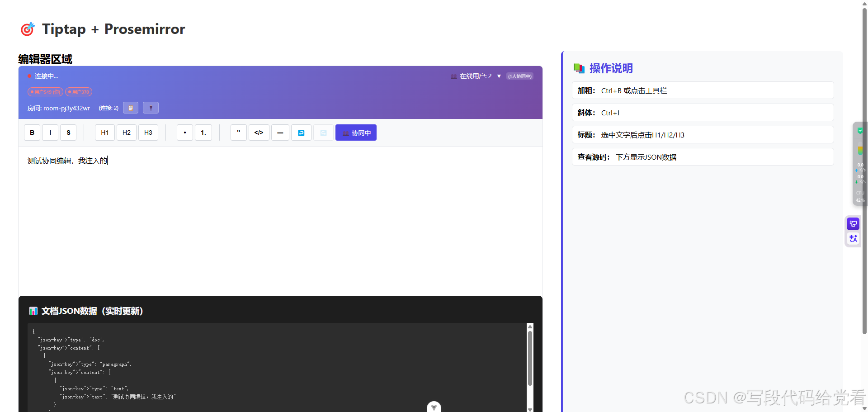Screen dimensions: 868x412
Task: Click the JSON panel chart icon
Action: point(33,311)
